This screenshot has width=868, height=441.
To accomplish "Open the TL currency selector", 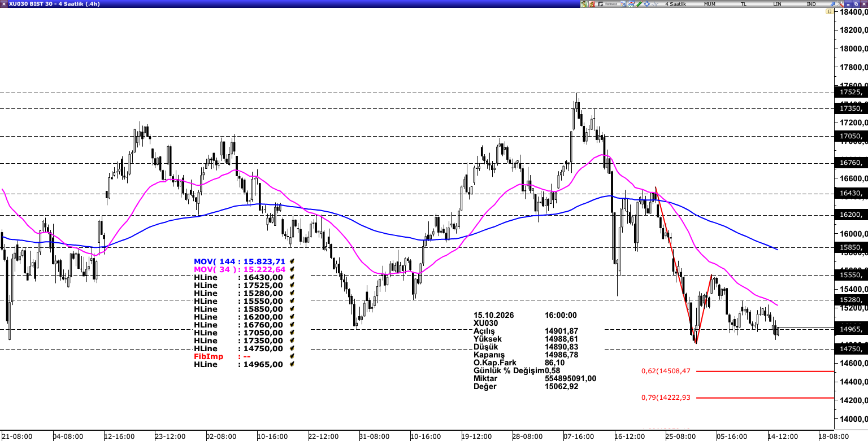I will (x=743, y=4).
